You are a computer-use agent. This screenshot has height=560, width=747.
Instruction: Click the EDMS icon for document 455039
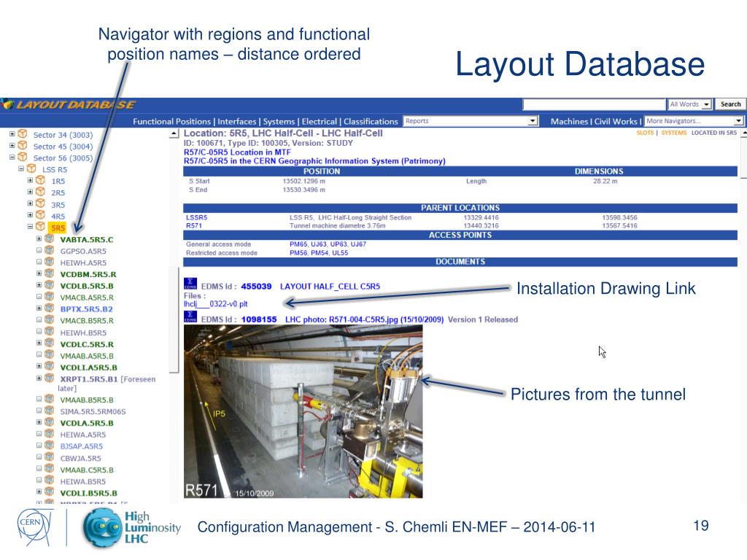tap(190, 284)
